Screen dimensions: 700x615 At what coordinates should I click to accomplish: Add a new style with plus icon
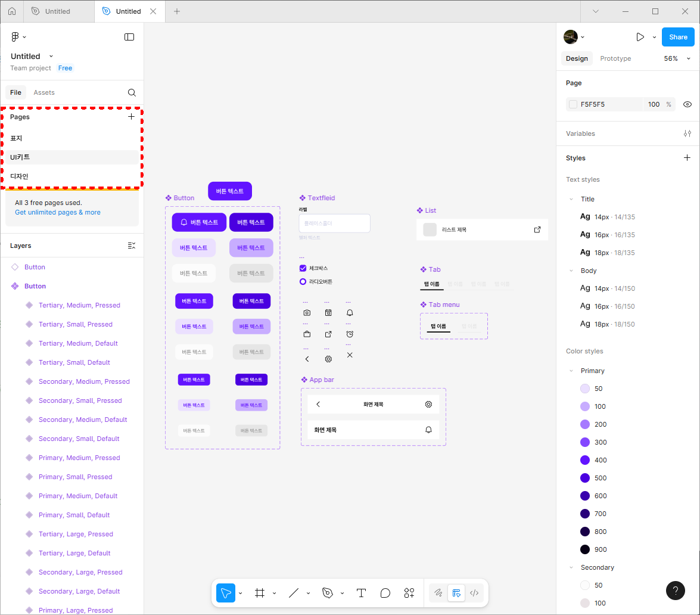[687, 158]
